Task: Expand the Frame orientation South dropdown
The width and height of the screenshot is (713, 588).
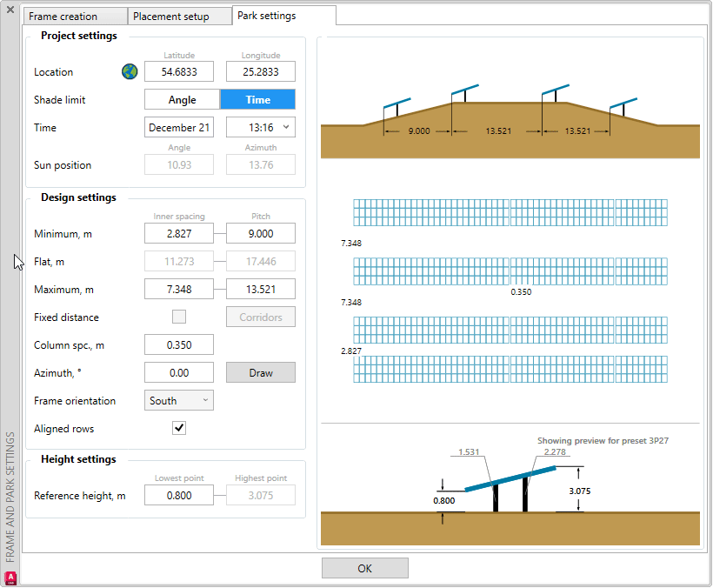Action: (x=178, y=400)
